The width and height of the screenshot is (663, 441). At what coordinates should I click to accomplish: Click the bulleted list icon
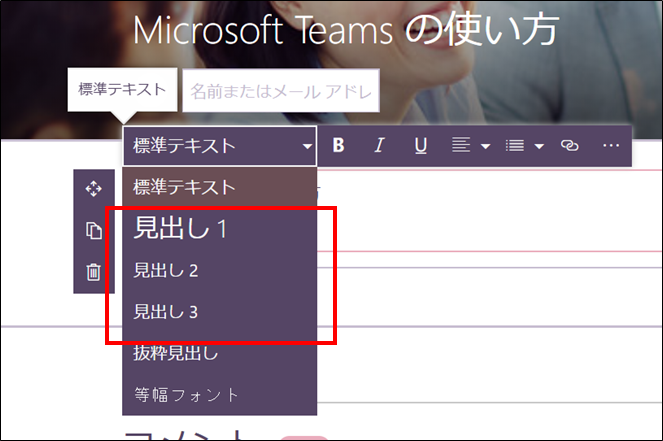515,146
